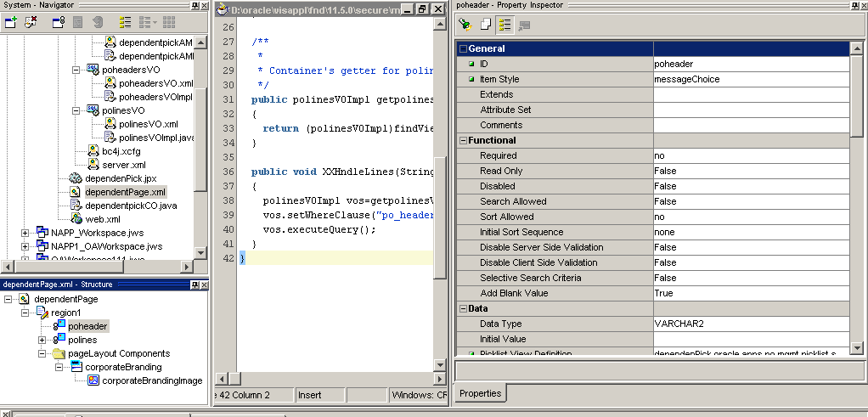Collapse pageLayout Components node
868x417 pixels.
(x=42, y=353)
